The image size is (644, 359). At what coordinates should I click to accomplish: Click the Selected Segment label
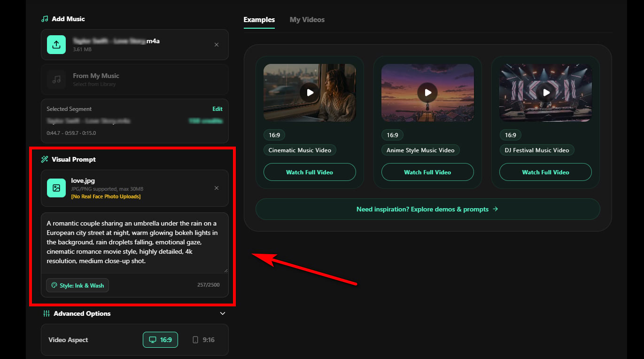pos(70,109)
